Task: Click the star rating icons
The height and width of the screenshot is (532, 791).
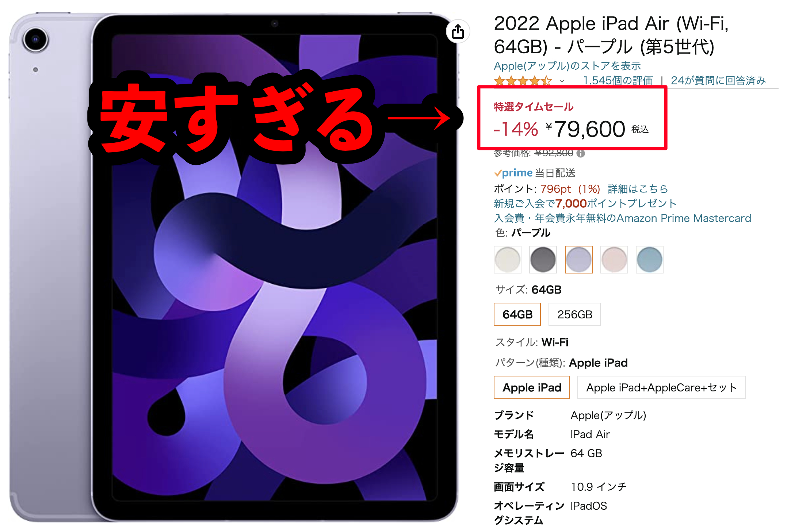Action: [523, 81]
